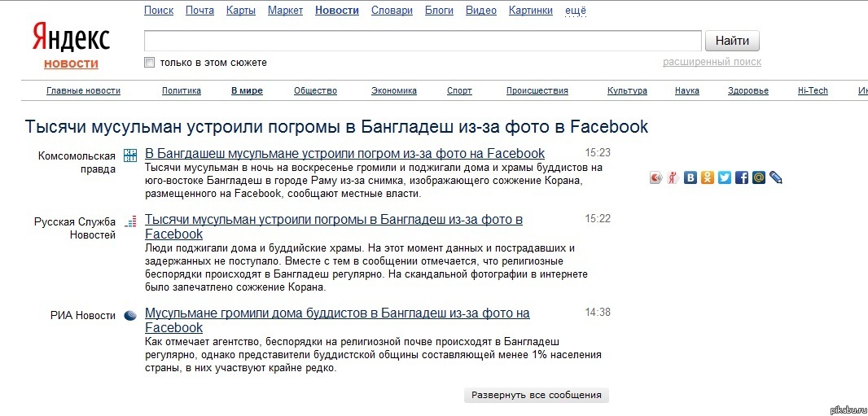Screen dimensions: 868x416
Task: Switch to Экономика section
Action: pyautogui.click(x=394, y=90)
